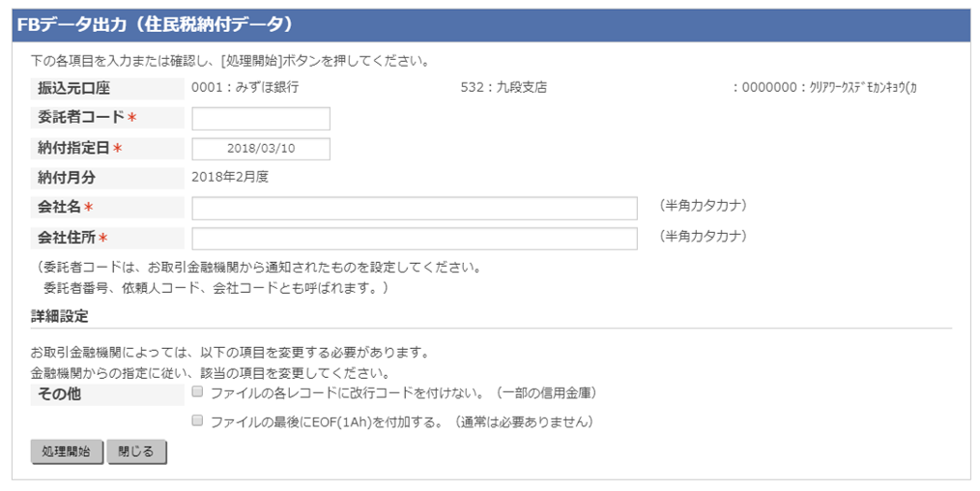Focus the 会社名 text field
This screenshot has height=491, width=980.
point(415,209)
